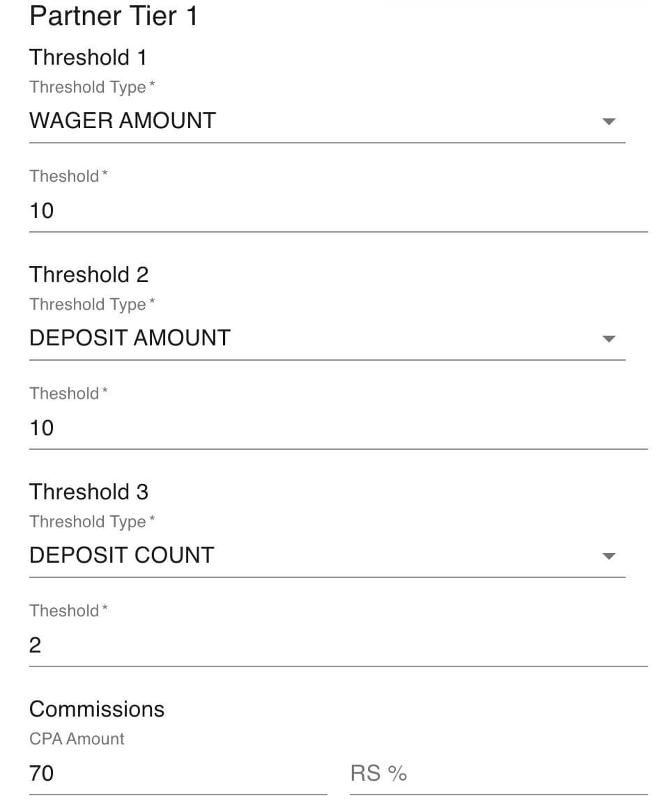
Task: Expand Threshold 1 type selector WAGER AMOUNT
Action: tap(327, 121)
